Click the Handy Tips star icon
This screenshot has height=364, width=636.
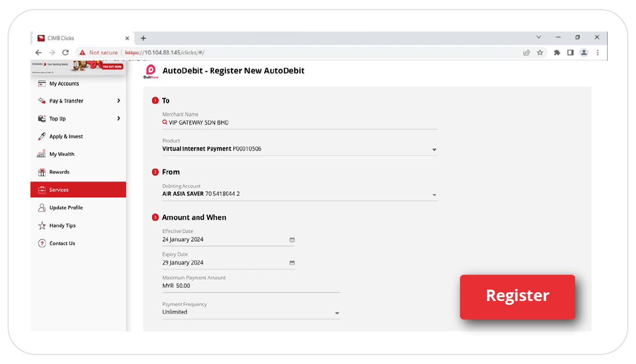[x=41, y=225]
